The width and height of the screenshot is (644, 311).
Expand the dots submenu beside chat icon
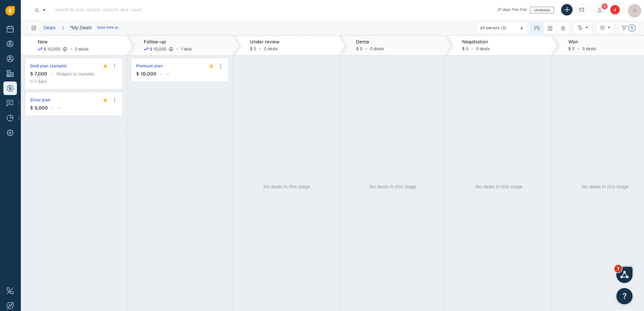coord(19,103)
